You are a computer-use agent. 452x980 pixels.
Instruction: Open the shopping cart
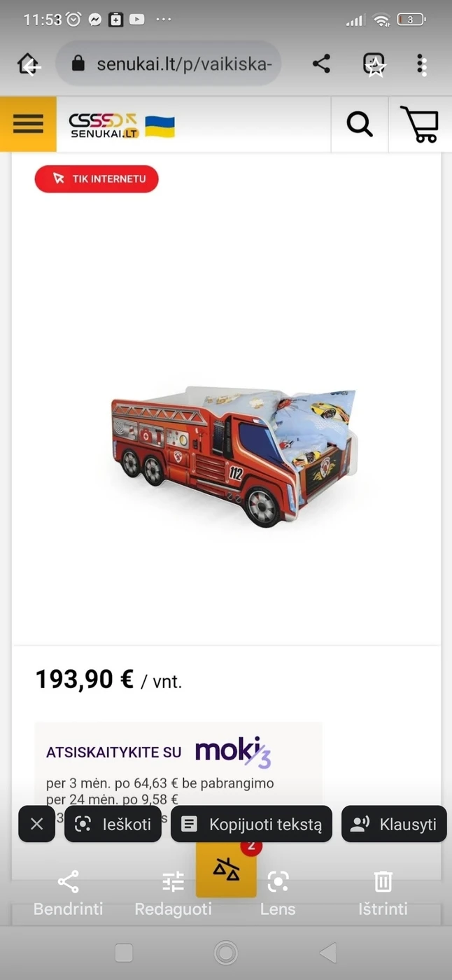[x=419, y=125]
